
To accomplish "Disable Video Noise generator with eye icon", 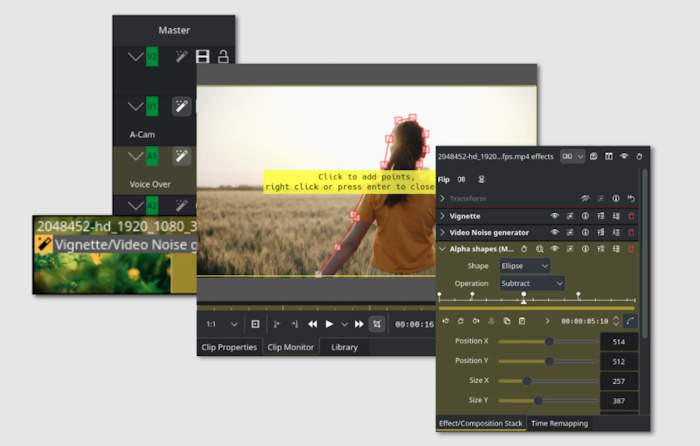I will [x=554, y=233].
